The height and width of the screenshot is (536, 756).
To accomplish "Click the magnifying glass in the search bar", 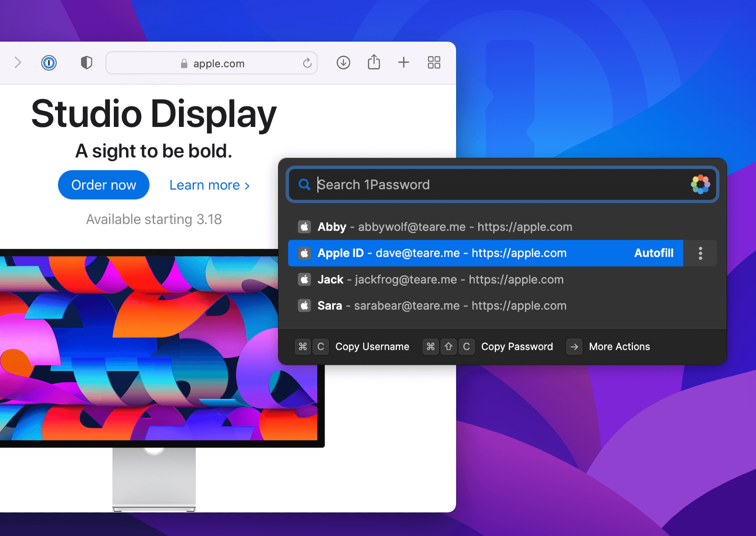I will point(304,184).
